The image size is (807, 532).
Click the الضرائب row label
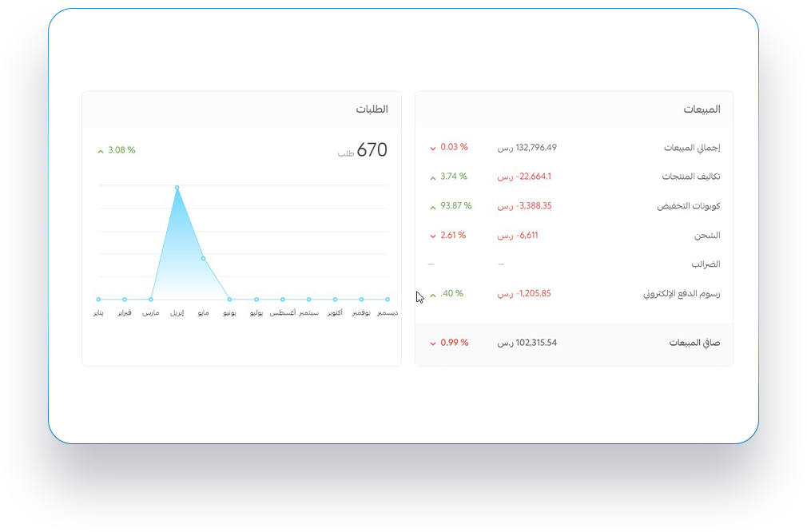pos(706,264)
